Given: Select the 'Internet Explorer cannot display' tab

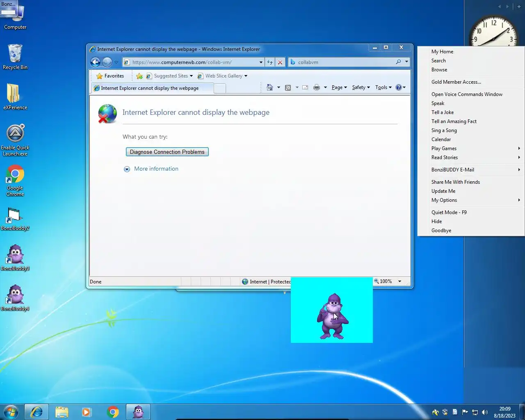Looking at the screenshot, I should click(x=152, y=88).
